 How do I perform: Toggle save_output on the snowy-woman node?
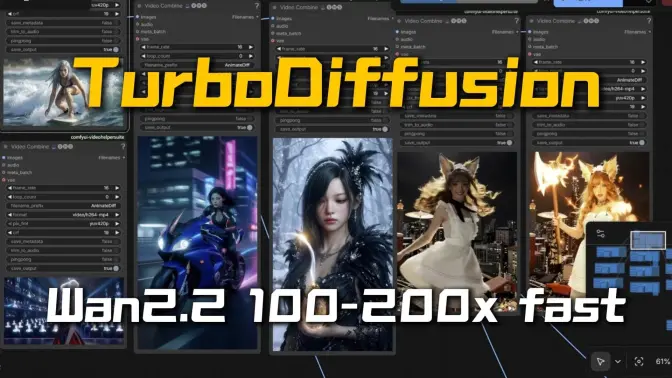coord(333,129)
